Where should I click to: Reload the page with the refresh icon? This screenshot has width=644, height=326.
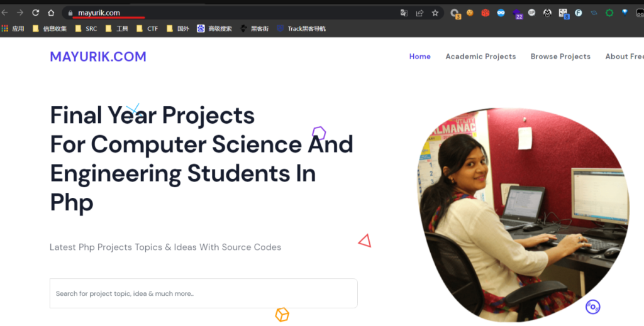(36, 13)
